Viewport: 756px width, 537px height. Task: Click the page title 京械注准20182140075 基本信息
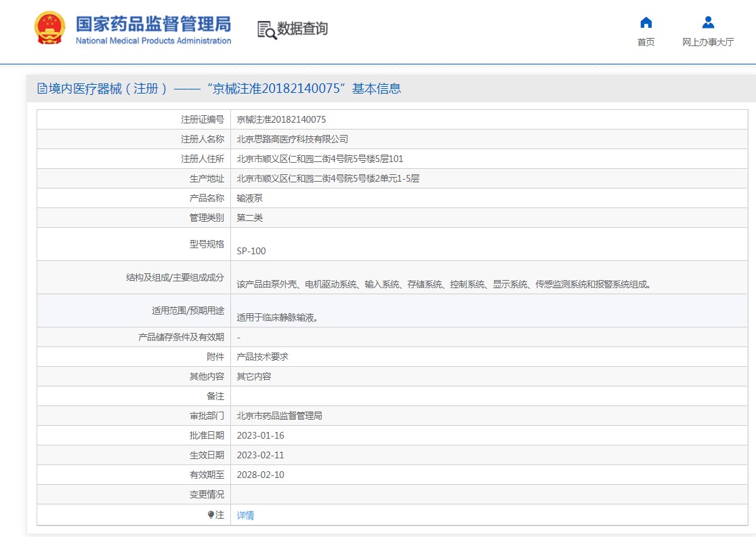pyautogui.click(x=304, y=88)
